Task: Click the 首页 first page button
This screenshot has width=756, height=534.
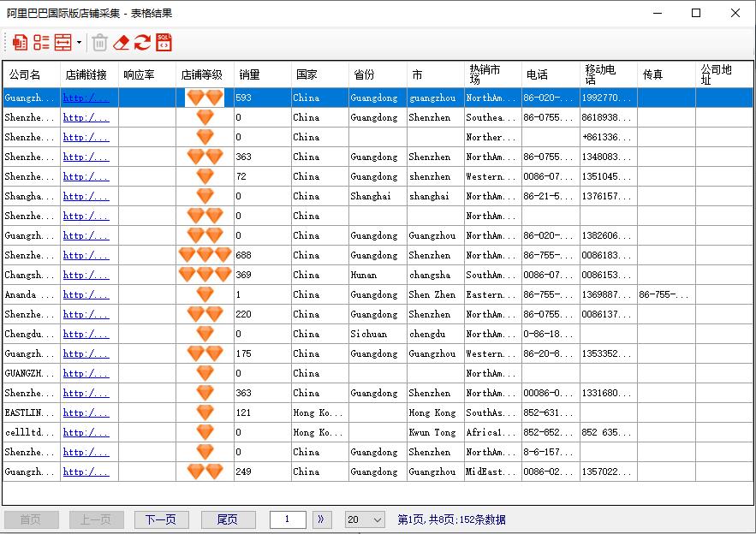Action: click(32, 519)
